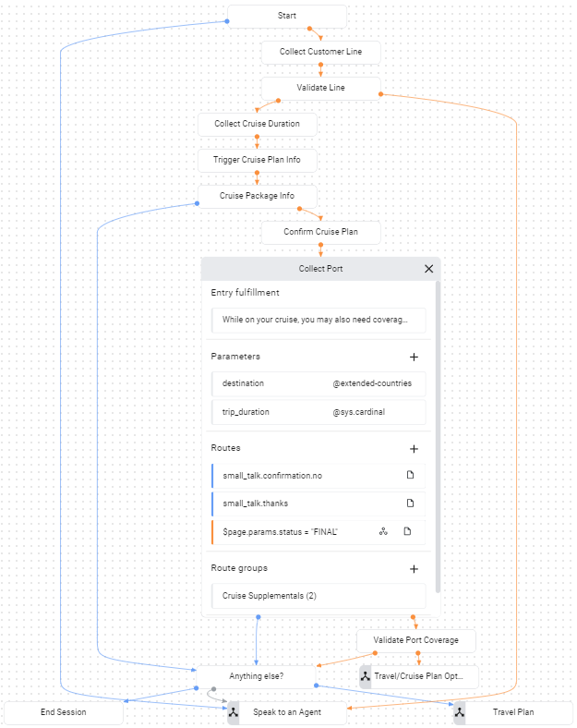
Task: Open the entry fulfillment message
Action: pyautogui.click(x=318, y=321)
